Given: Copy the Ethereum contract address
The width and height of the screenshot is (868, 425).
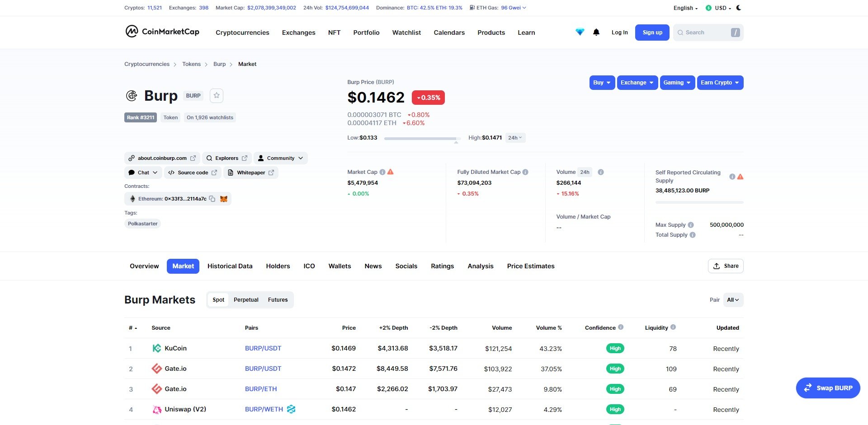Looking at the screenshot, I should pyautogui.click(x=212, y=199).
